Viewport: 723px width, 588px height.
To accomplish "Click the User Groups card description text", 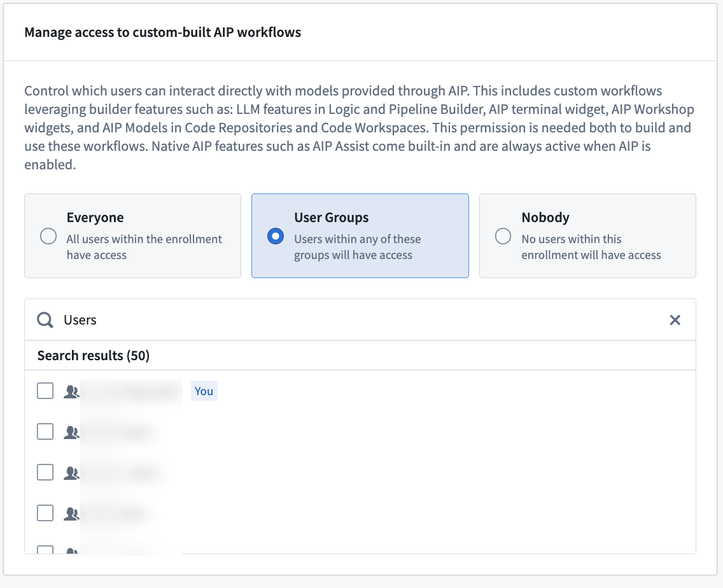I will coord(357,247).
